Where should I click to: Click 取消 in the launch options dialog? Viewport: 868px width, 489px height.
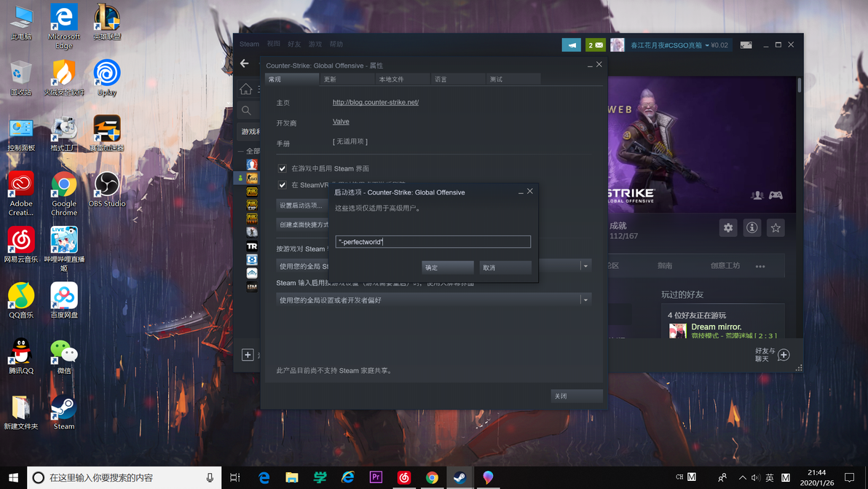(505, 267)
